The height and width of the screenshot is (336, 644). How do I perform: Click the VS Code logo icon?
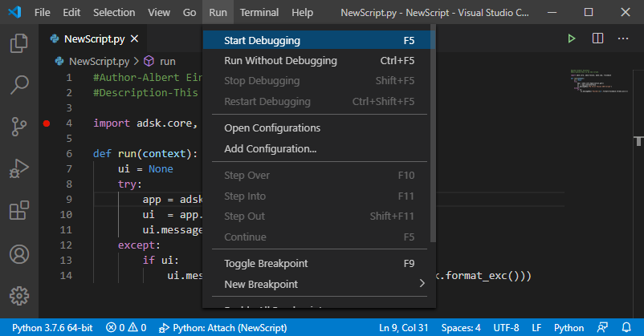14,12
